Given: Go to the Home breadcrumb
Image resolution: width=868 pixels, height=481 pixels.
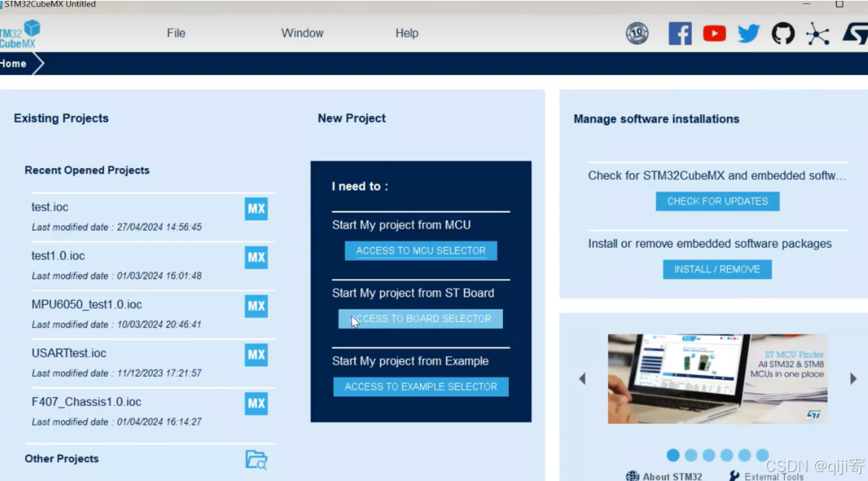Looking at the screenshot, I should (13, 64).
